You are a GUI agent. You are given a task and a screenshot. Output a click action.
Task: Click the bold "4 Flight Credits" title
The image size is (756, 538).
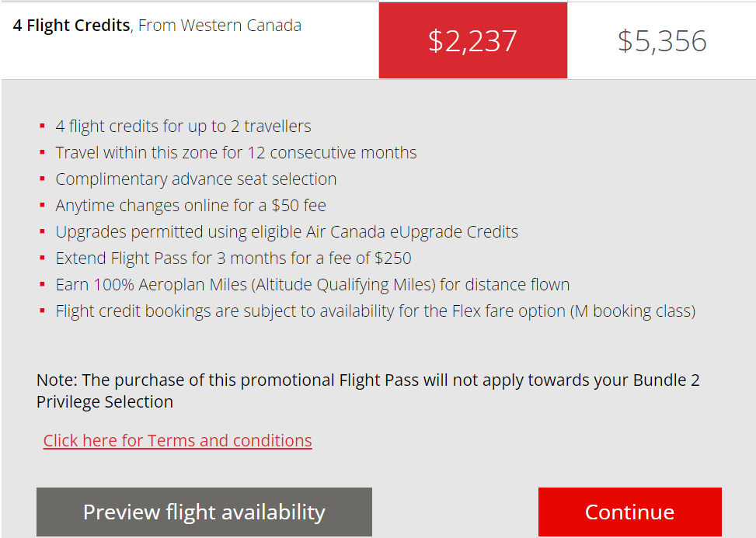(71, 26)
